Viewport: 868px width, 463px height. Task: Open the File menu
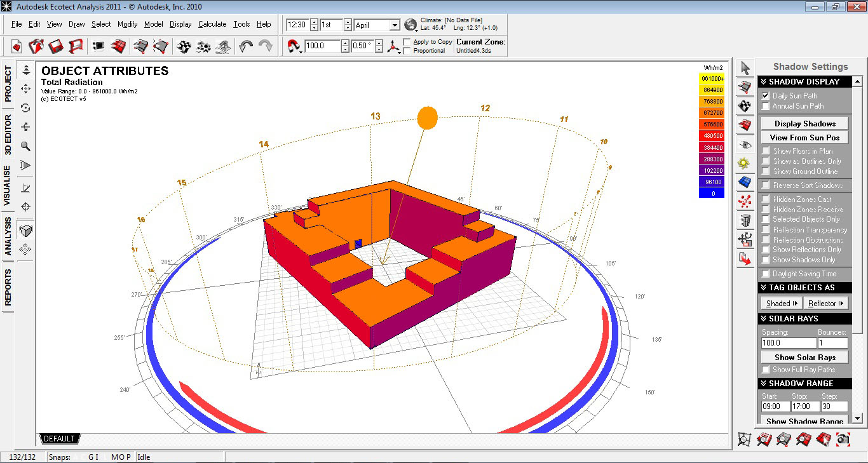click(17, 24)
